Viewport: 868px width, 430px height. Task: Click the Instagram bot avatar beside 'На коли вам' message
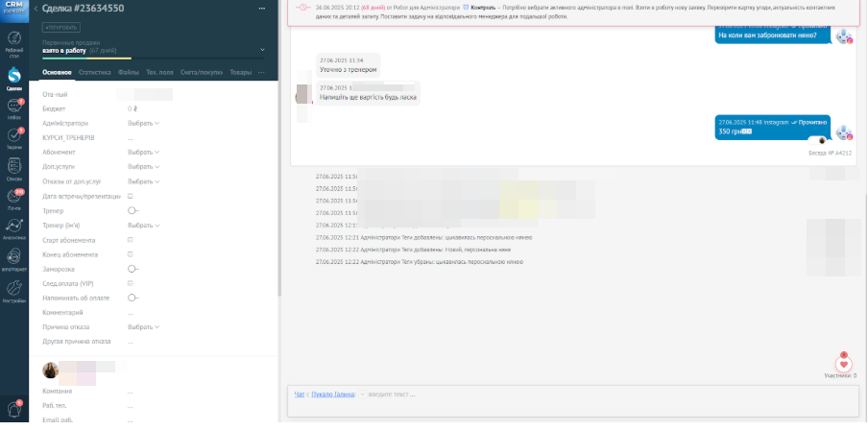tap(844, 36)
